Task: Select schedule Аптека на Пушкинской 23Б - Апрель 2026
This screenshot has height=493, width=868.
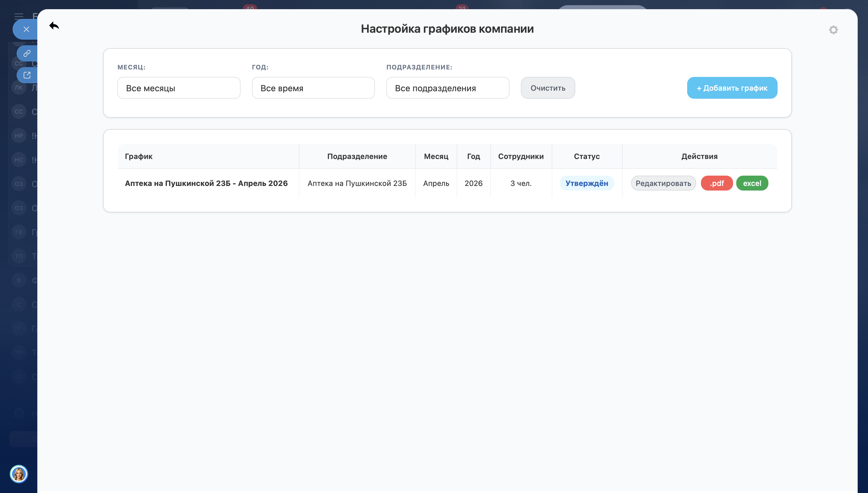Action: (206, 183)
